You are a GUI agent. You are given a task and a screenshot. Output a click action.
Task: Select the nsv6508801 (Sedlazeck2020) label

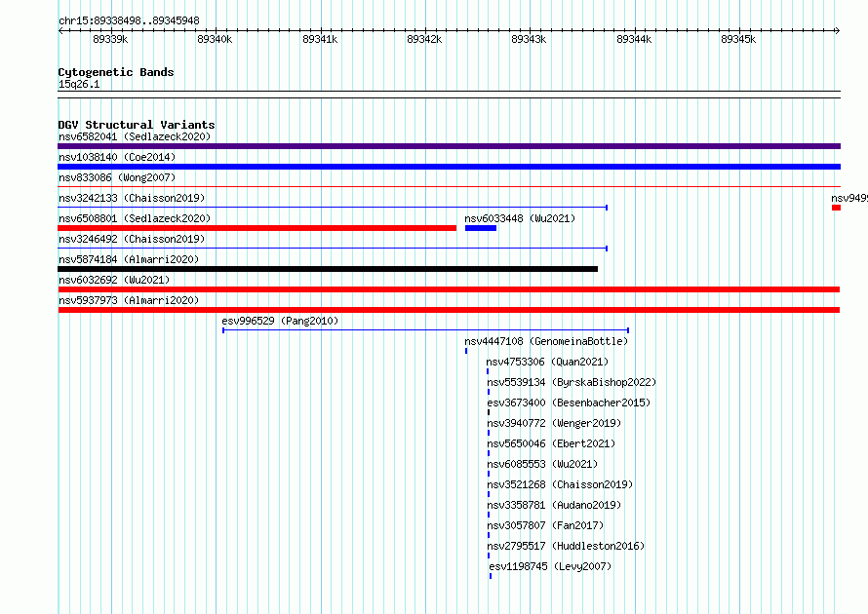coord(135,218)
